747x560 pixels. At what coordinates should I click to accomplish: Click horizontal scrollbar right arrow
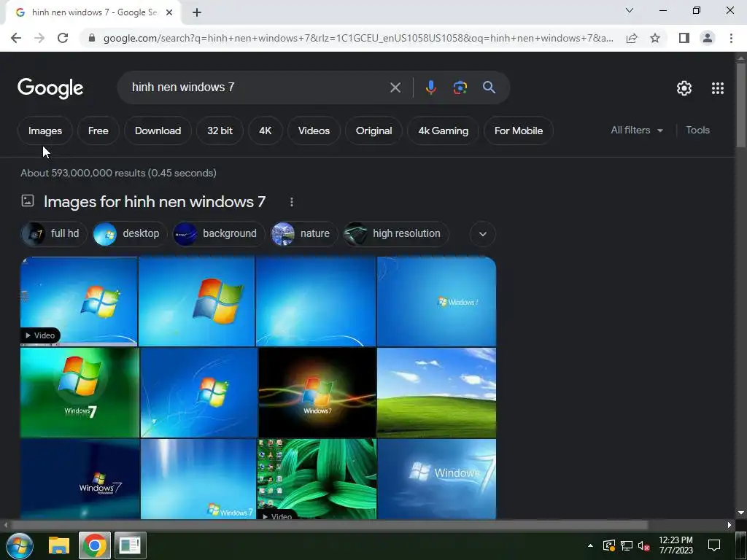click(x=729, y=525)
